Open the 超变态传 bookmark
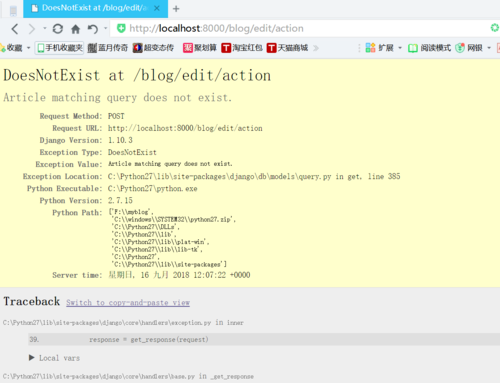 153,48
